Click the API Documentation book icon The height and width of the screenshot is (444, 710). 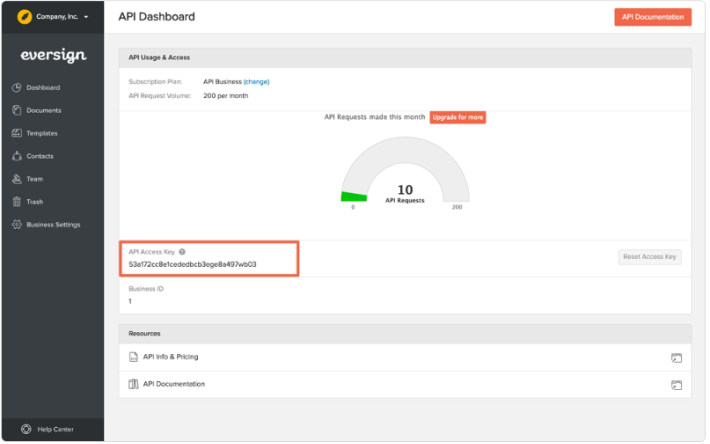pos(133,384)
